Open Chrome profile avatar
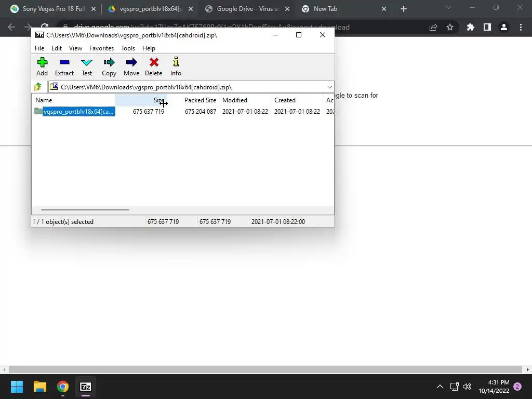This screenshot has width=532, height=399. click(504, 27)
